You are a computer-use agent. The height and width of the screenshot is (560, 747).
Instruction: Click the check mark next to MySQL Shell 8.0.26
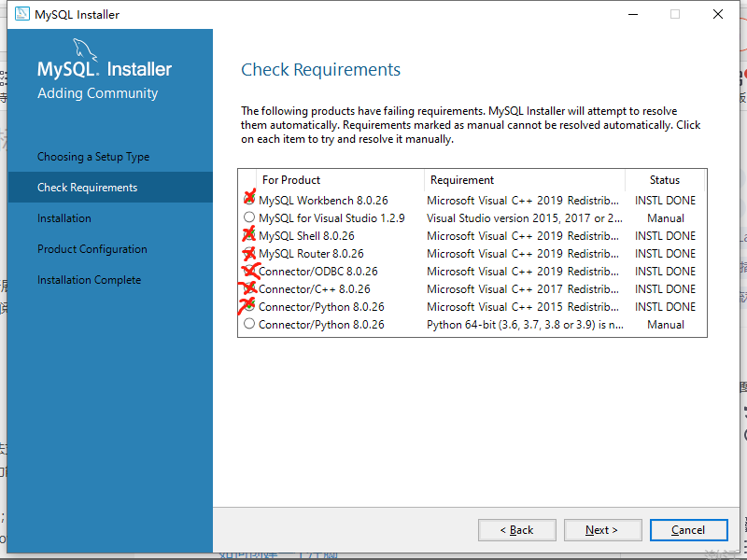(x=249, y=235)
